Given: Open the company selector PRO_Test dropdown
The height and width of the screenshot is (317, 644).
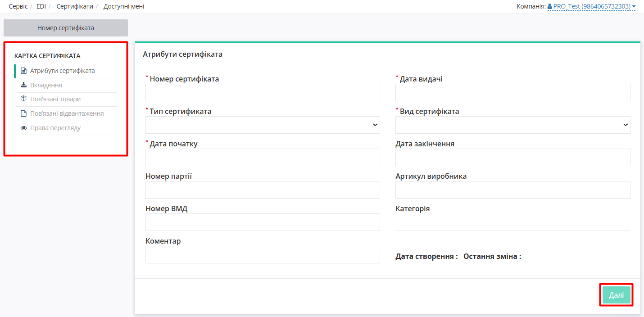Looking at the screenshot, I should [x=592, y=7].
